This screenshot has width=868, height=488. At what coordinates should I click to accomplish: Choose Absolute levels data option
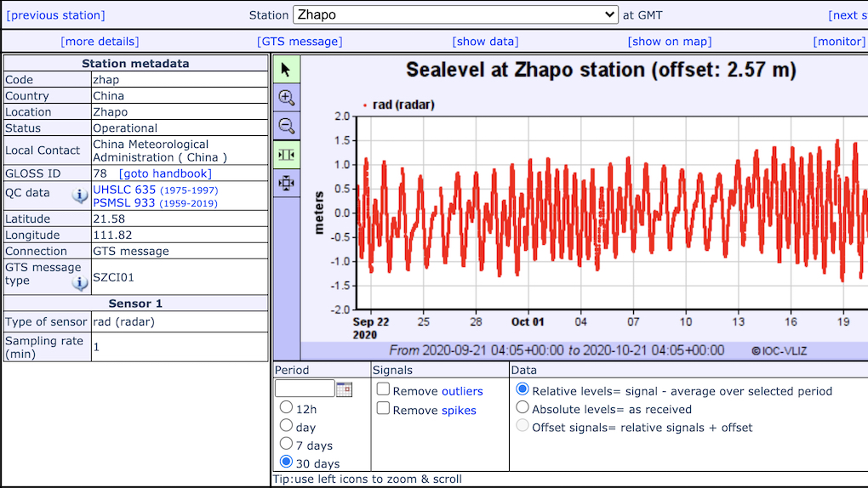(523, 408)
